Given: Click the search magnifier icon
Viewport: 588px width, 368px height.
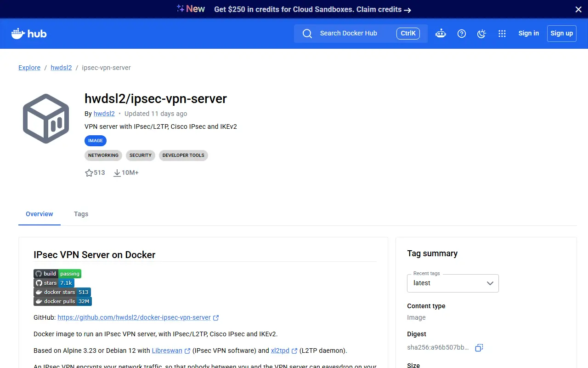Looking at the screenshot, I should click(x=307, y=34).
